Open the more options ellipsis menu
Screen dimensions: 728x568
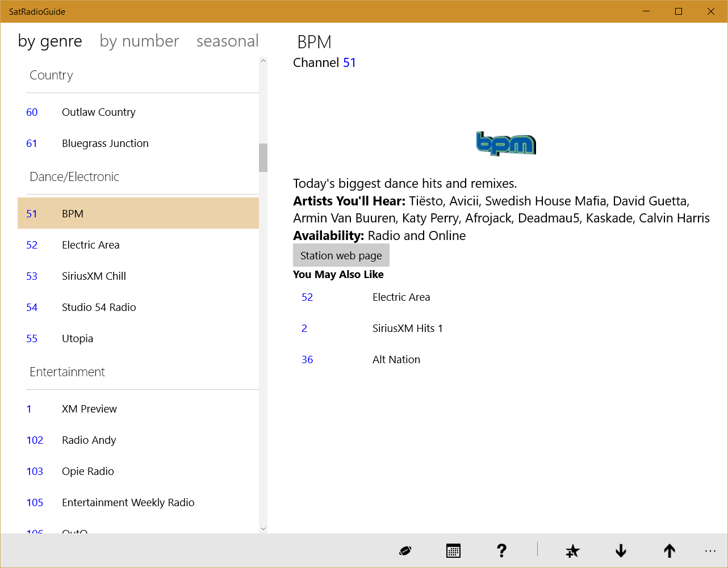(x=710, y=550)
